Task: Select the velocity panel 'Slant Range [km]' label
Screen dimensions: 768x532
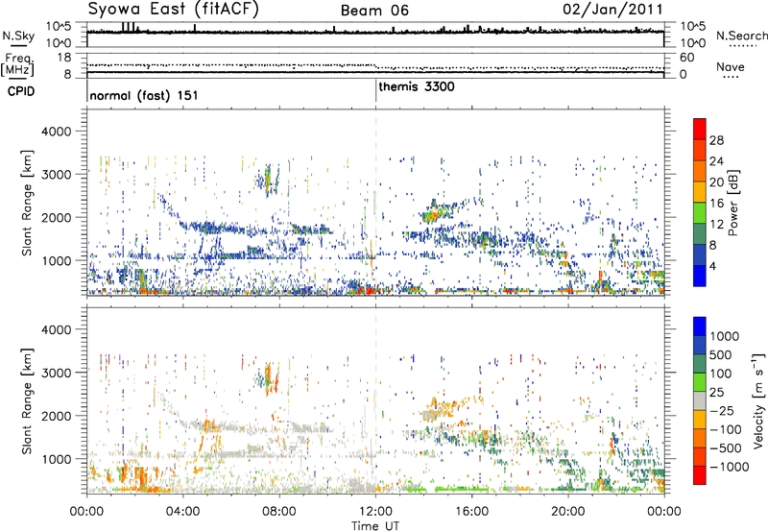Action: click(27, 401)
